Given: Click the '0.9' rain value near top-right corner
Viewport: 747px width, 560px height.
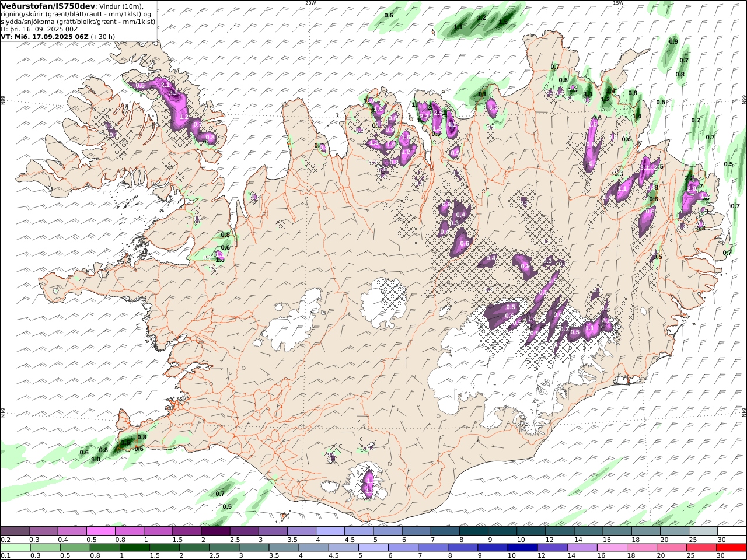Looking at the screenshot, I should point(673,41).
